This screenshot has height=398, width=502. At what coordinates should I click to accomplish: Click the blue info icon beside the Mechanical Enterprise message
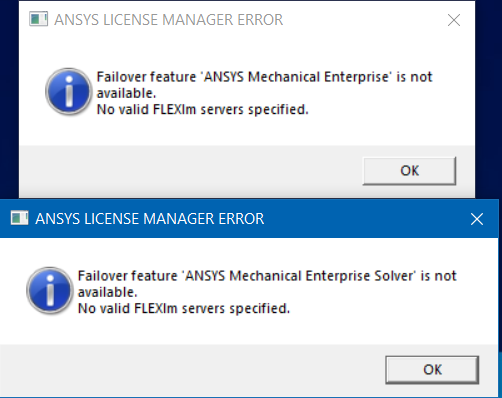(x=68, y=91)
